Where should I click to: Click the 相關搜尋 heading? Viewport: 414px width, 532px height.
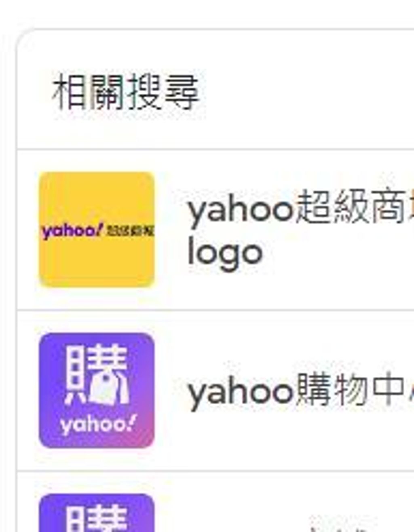pos(126,92)
